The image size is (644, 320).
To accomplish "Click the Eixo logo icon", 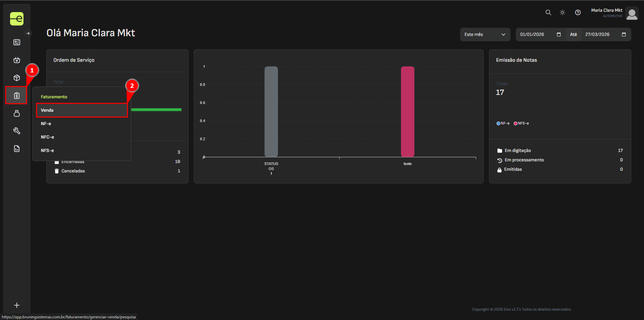I will [x=16, y=19].
